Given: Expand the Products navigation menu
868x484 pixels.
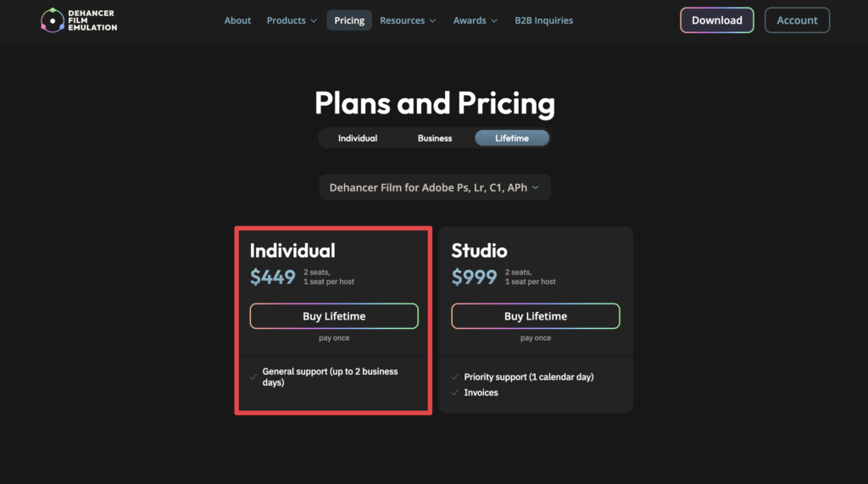Looking at the screenshot, I should tap(292, 20).
